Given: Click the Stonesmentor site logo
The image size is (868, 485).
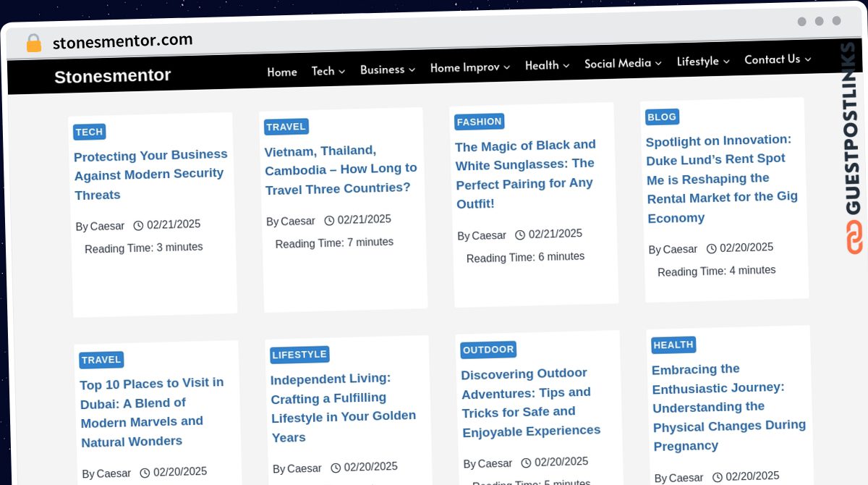Looking at the screenshot, I should [113, 76].
